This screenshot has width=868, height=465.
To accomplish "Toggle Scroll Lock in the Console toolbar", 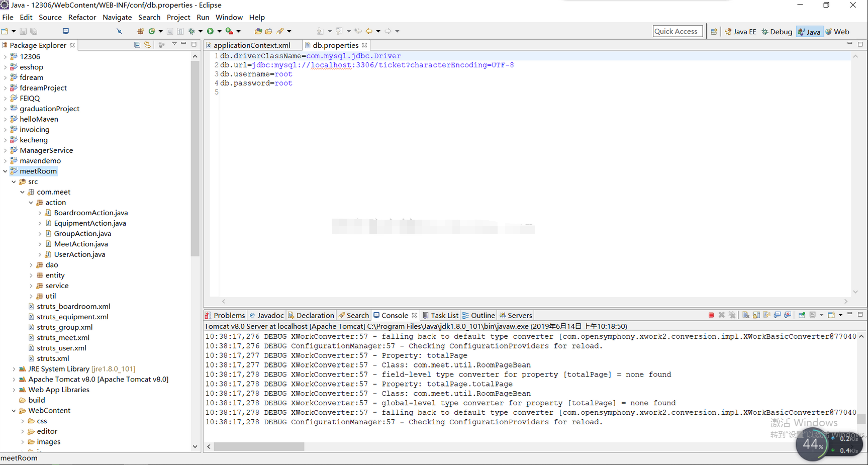I will 756,315.
